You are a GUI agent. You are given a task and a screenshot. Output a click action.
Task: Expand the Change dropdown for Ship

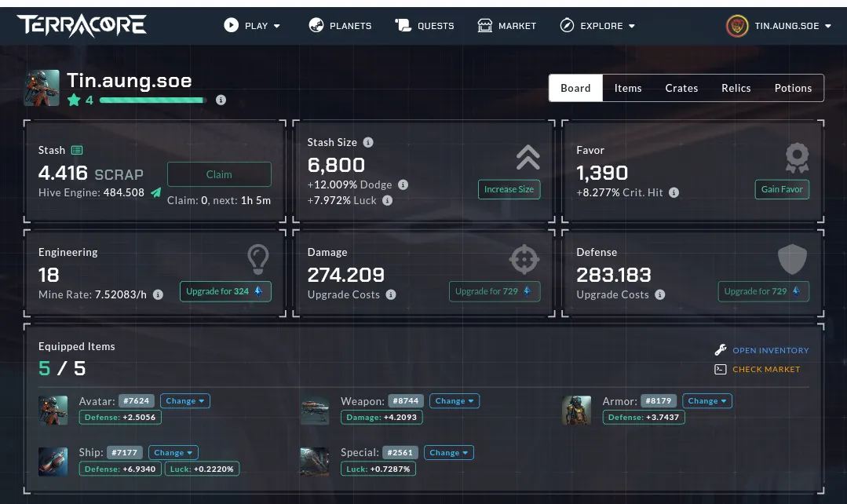[x=173, y=452]
